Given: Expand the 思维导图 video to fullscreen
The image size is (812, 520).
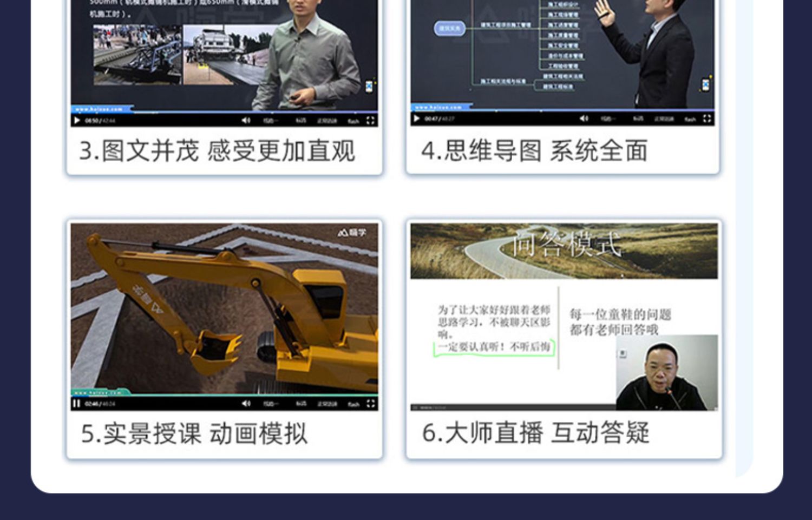Looking at the screenshot, I should 707,119.
